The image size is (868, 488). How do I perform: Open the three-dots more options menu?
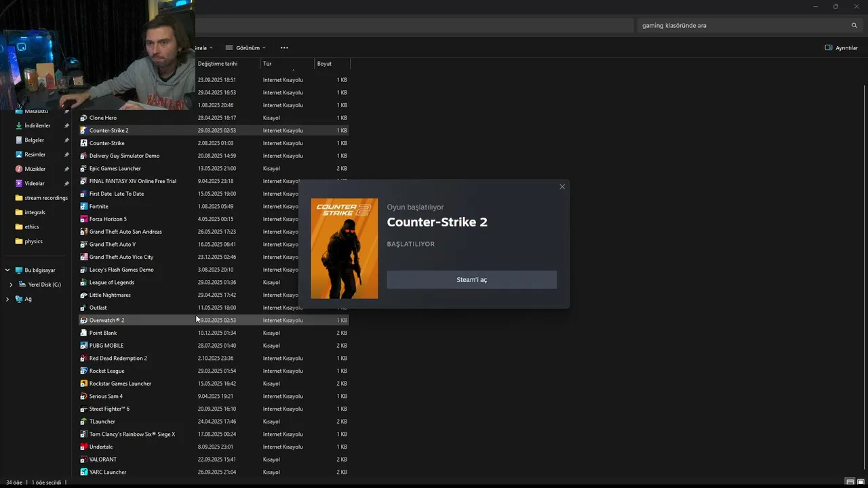284,48
